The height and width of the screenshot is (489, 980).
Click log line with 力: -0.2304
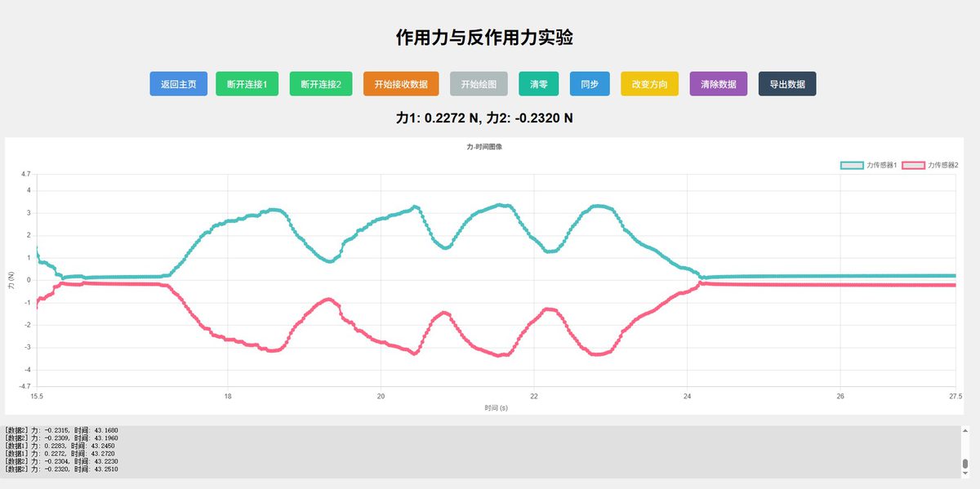(61, 461)
